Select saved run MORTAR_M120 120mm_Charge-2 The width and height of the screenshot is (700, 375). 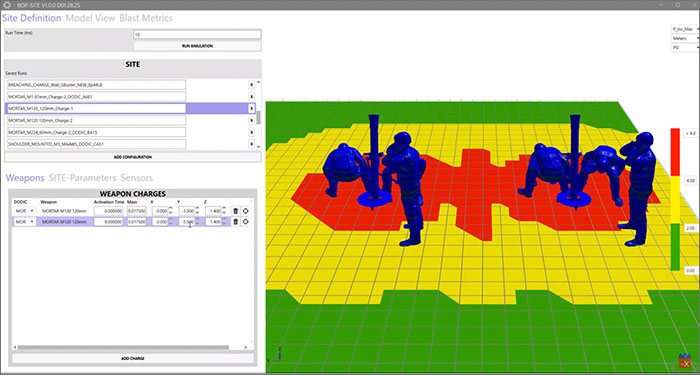point(96,121)
